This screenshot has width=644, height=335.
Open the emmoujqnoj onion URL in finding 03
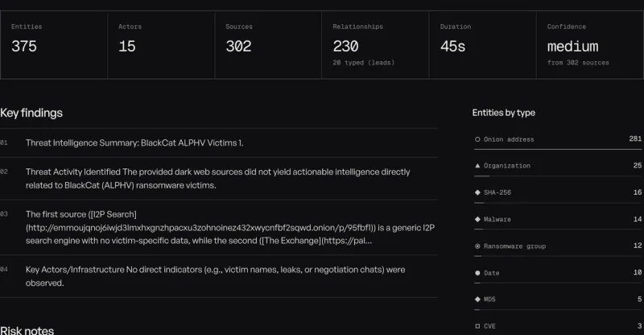(x=200, y=228)
